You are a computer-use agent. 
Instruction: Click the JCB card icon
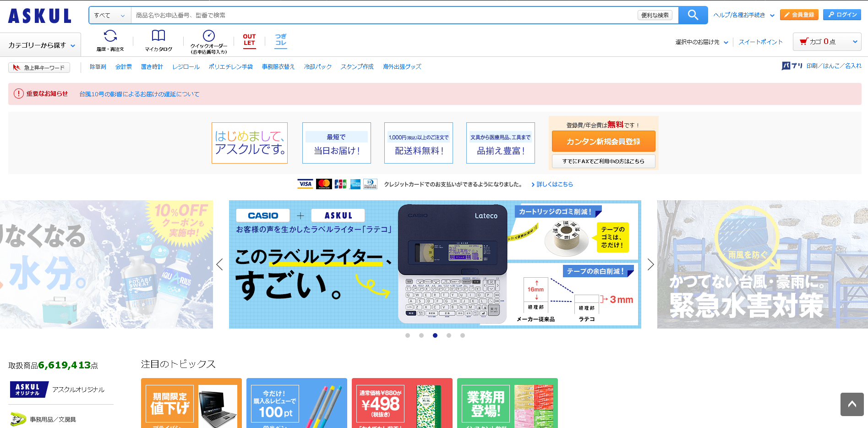pos(340,184)
